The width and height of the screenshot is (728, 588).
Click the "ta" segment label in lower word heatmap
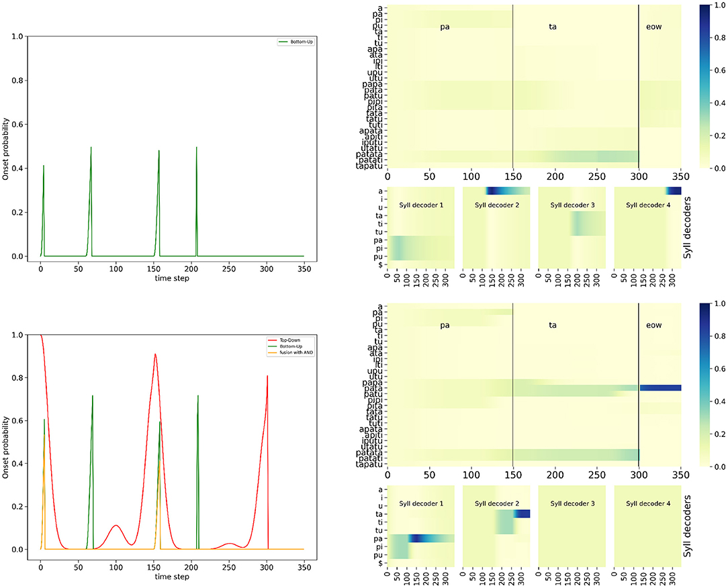[553, 326]
